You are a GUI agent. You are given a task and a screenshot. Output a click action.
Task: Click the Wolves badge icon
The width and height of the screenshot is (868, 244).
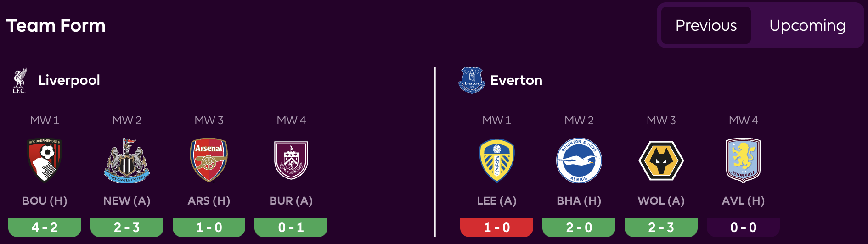point(661,160)
